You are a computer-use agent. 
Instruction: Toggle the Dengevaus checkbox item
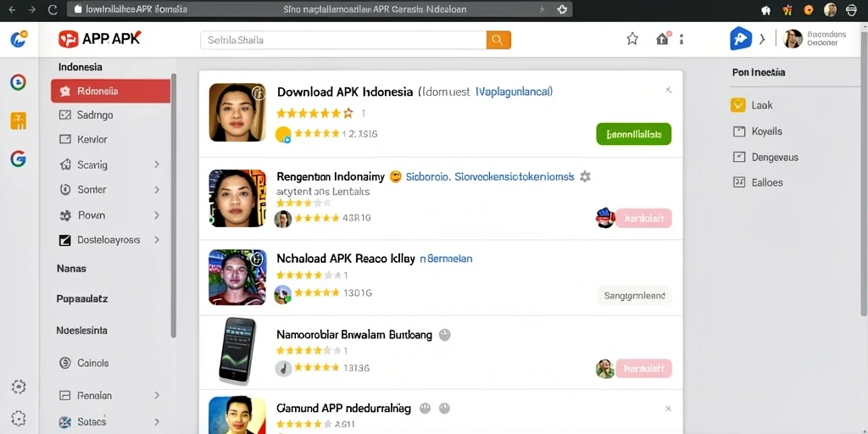pyautogui.click(x=765, y=157)
